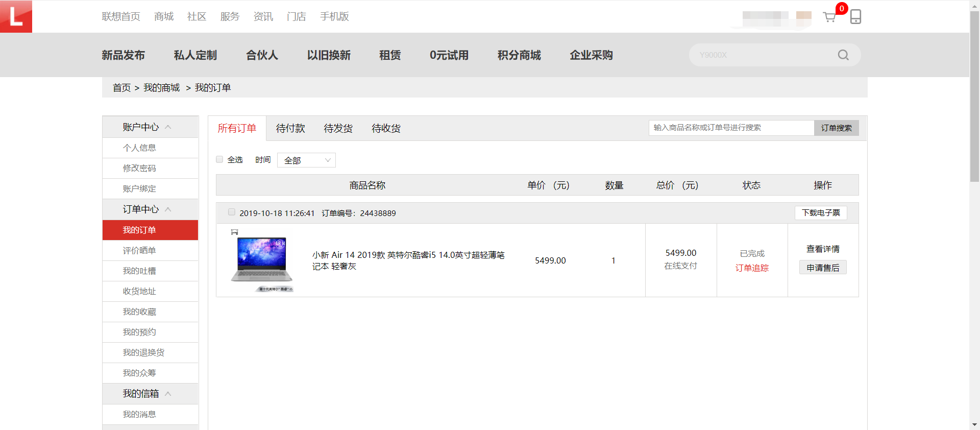Click the page vertical scrollbar thumb
This screenshot has width=980, height=430.
pyautogui.click(x=974, y=96)
